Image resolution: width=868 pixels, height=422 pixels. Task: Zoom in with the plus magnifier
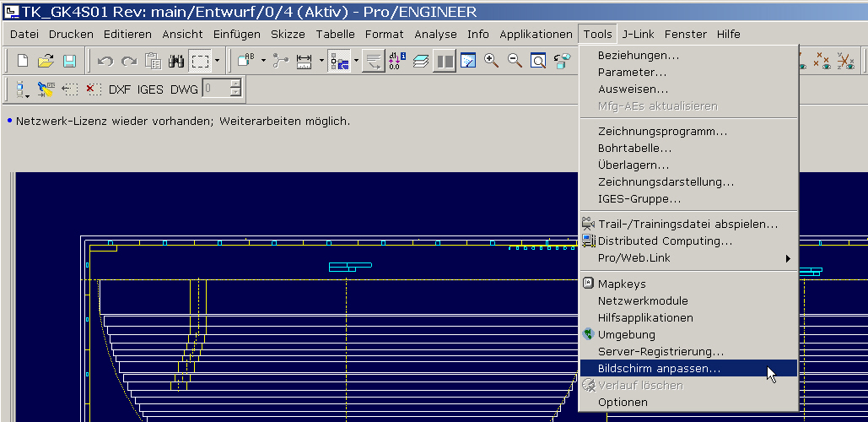492,61
